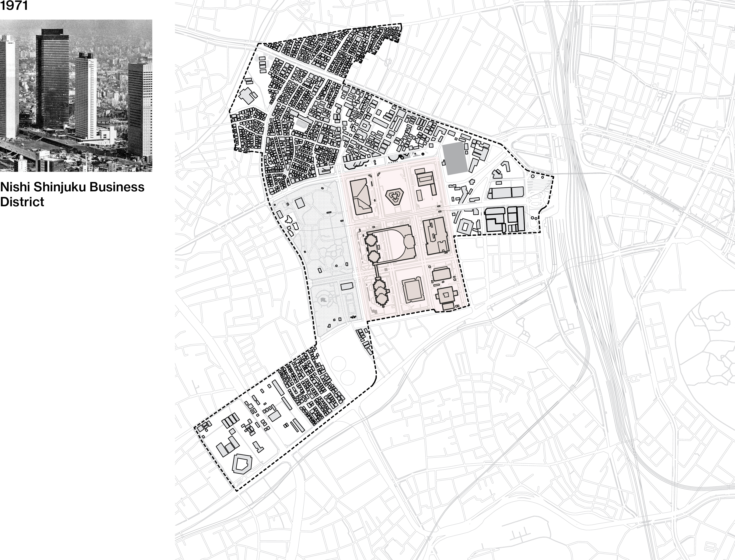The image size is (735, 560).
Task: Select the angled building left of the triangular tower
Action: [x=361, y=196]
